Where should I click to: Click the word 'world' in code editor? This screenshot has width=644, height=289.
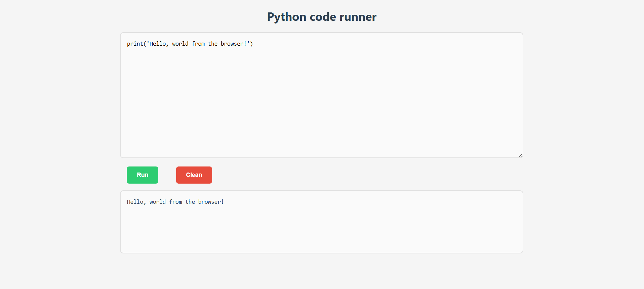point(180,44)
